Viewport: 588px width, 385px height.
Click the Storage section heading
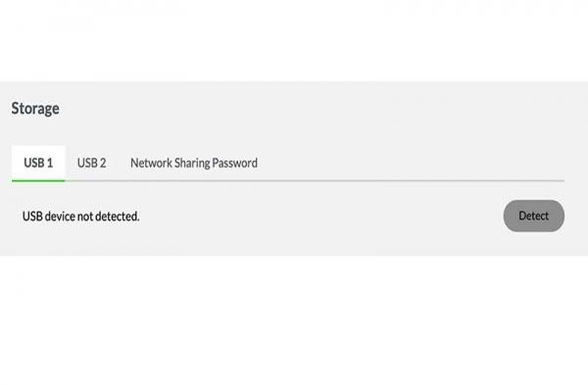[x=35, y=109]
